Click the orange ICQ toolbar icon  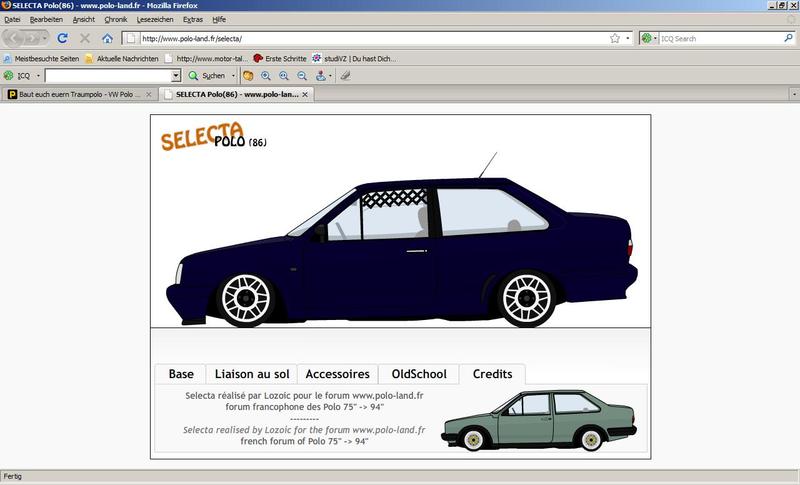tap(248, 75)
